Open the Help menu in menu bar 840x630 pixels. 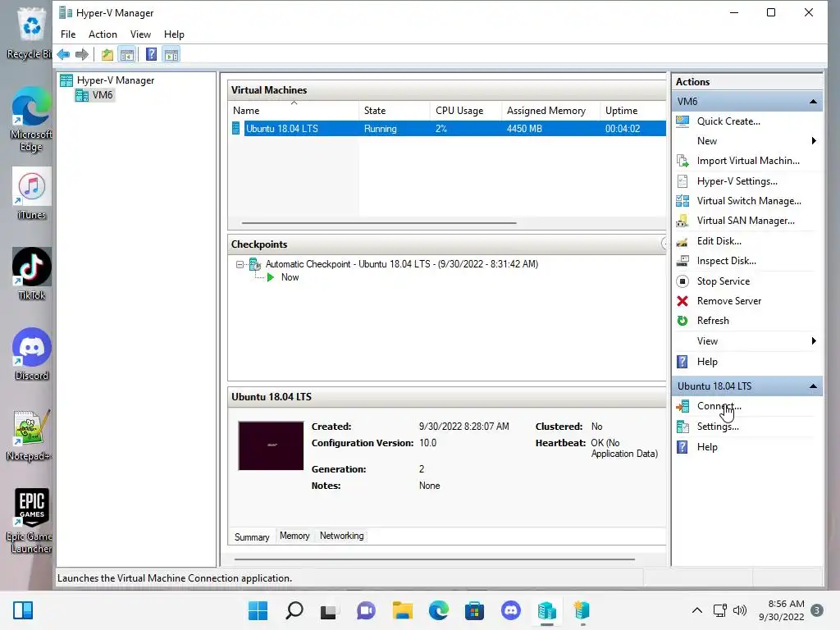[x=174, y=34]
